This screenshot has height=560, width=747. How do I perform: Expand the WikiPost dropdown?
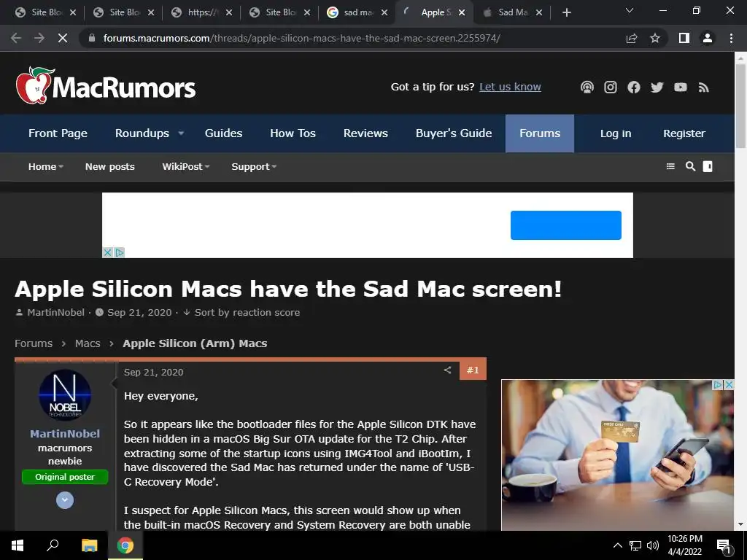click(206, 167)
